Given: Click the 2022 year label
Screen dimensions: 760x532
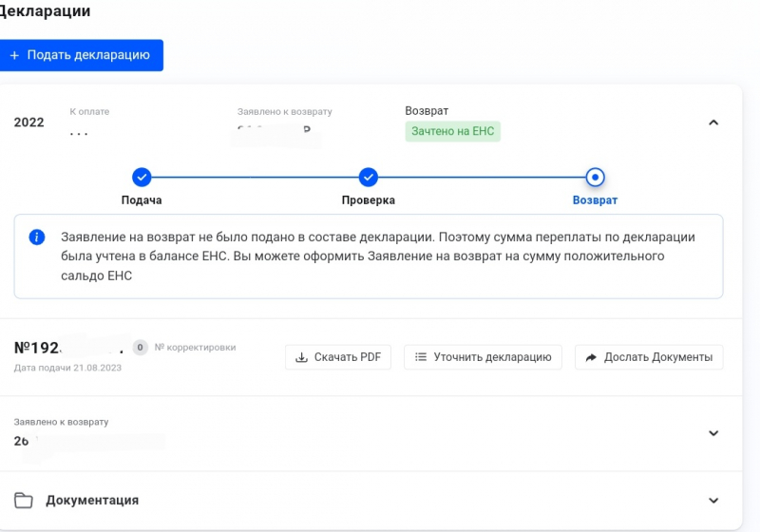Looking at the screenshot, I should coord(28,123).
